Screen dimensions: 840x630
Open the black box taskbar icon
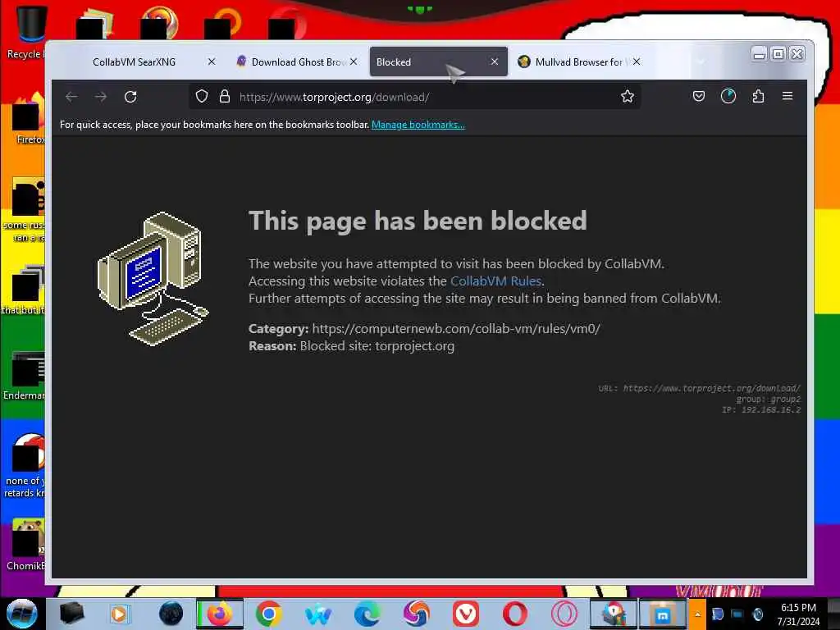(71, 614)
